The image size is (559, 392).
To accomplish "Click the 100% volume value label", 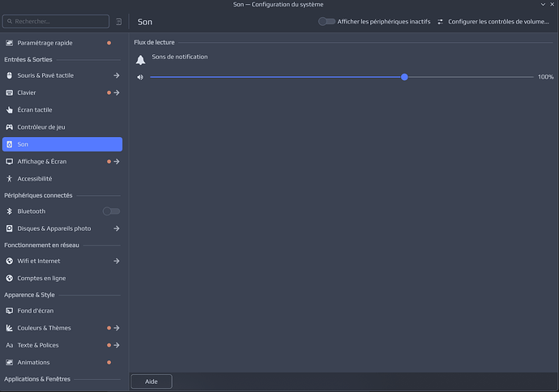I will (x=545, y=77).
